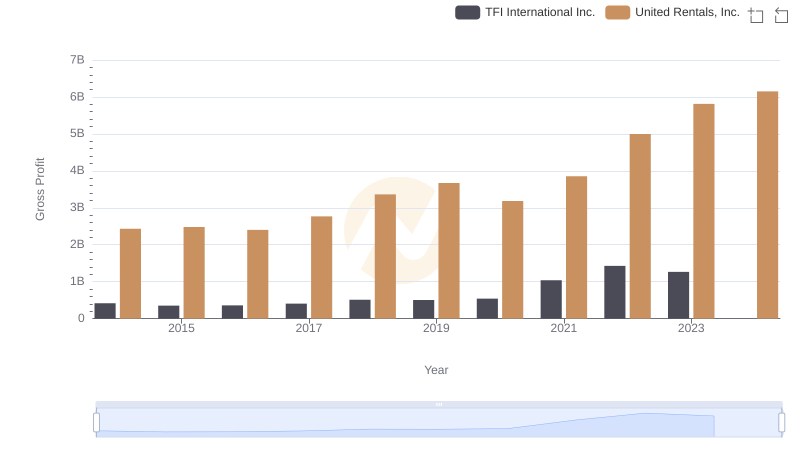Click United Rentals bar for 2017

click(x=321, y=267)
